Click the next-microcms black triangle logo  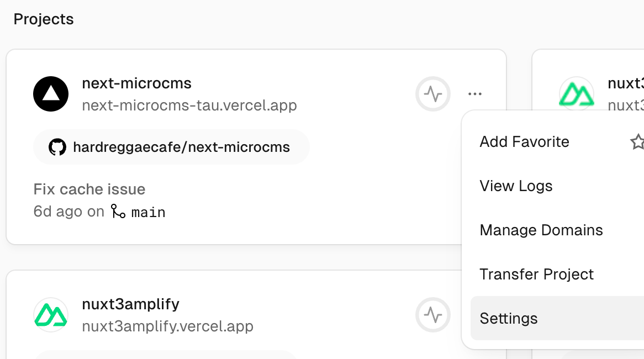(x=51, y=94)
